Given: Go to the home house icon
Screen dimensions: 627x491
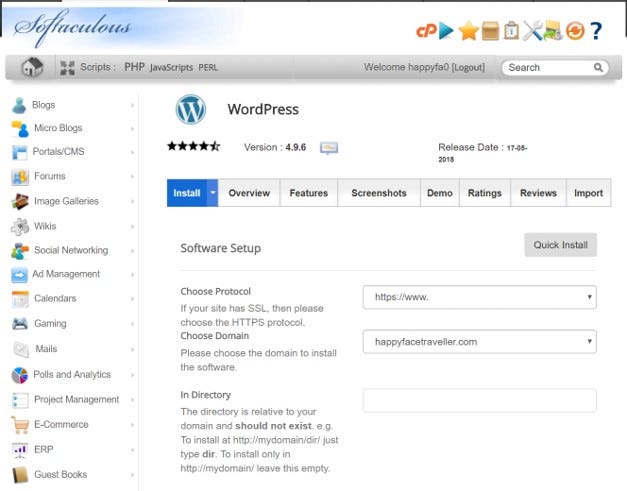Looking at the screenshot, I should (32, 67).
